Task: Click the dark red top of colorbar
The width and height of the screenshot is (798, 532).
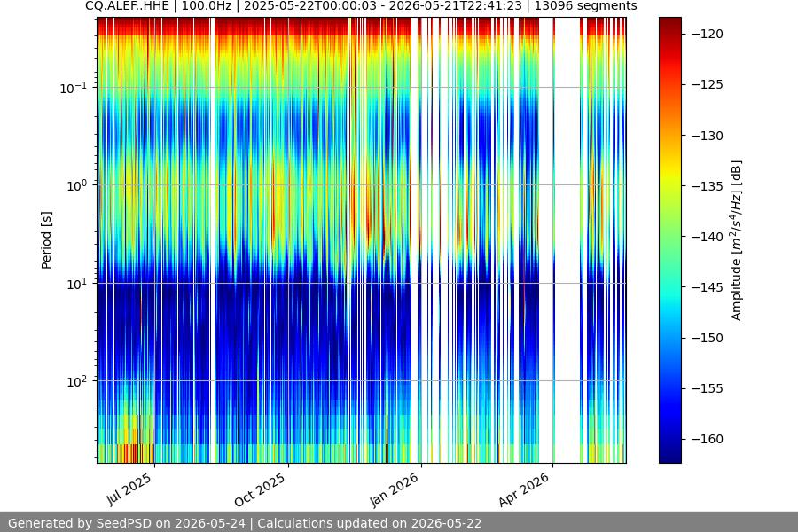Action: click(669, 23)
